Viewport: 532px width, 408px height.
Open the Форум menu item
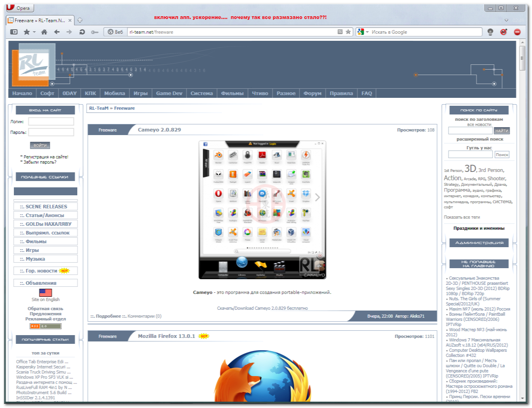[x=312, y=93]
